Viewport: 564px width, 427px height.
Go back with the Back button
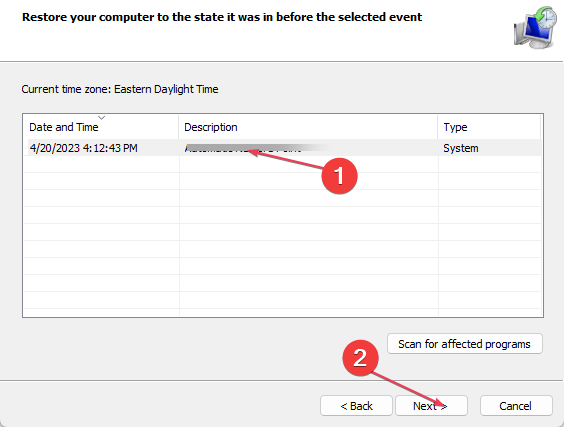tap(356, 406)
